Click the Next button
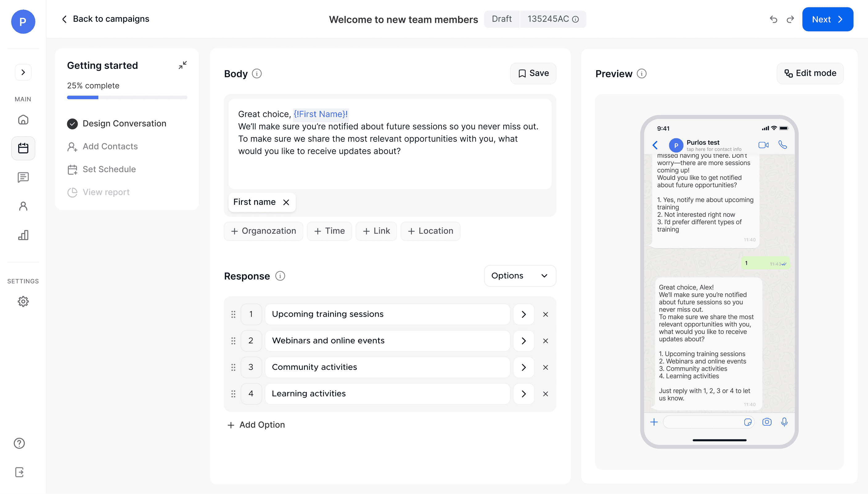Image resolution: width=868 pixels, height=494 pixels. point(828,19)
